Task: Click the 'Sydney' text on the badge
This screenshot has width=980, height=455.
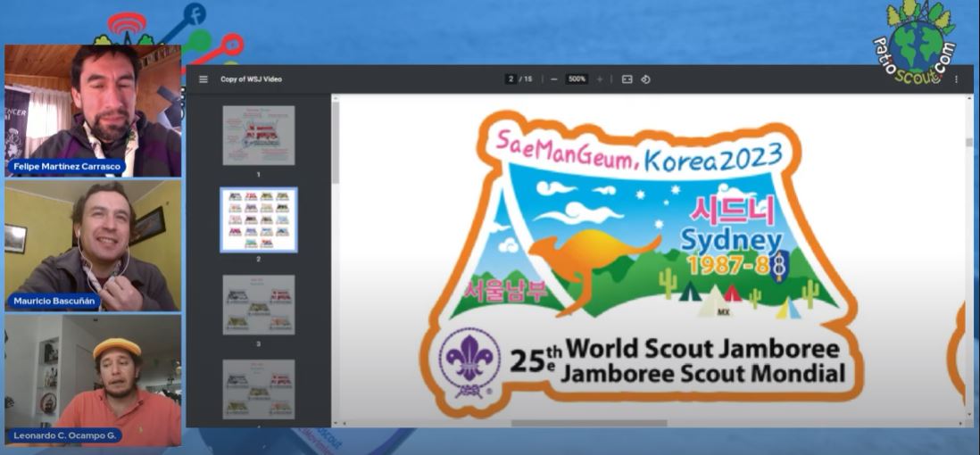Action: (x=731, y=241)
